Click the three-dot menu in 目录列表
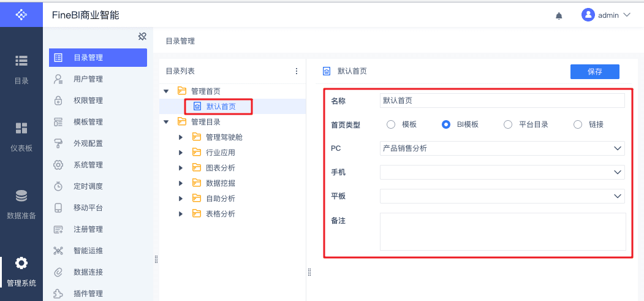Screen dimensions: 644x301 click(297, 71)
